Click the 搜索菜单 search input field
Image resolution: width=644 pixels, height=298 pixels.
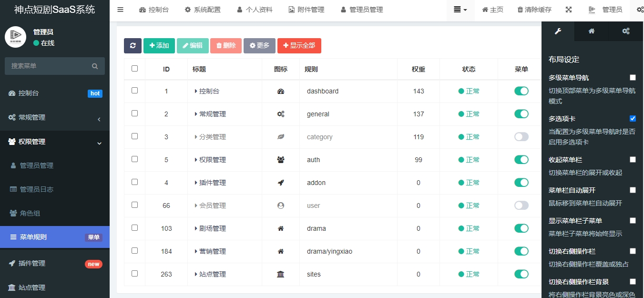[48, 66]
